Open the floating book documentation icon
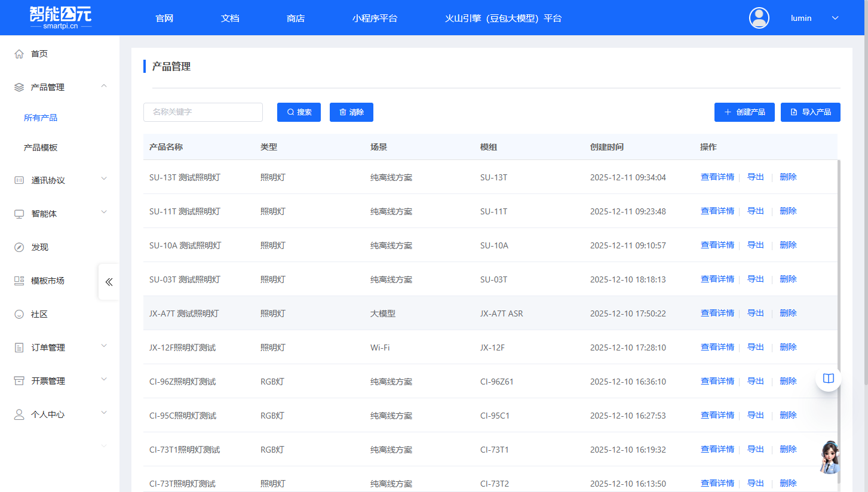868x492 pixels. point(828,379)
